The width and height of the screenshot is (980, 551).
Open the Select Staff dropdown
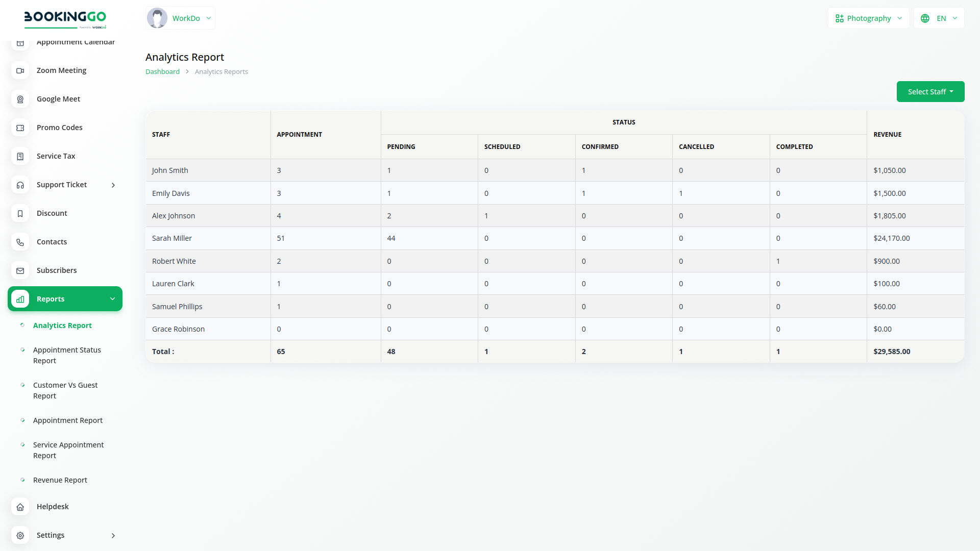(x=930, y=92)
